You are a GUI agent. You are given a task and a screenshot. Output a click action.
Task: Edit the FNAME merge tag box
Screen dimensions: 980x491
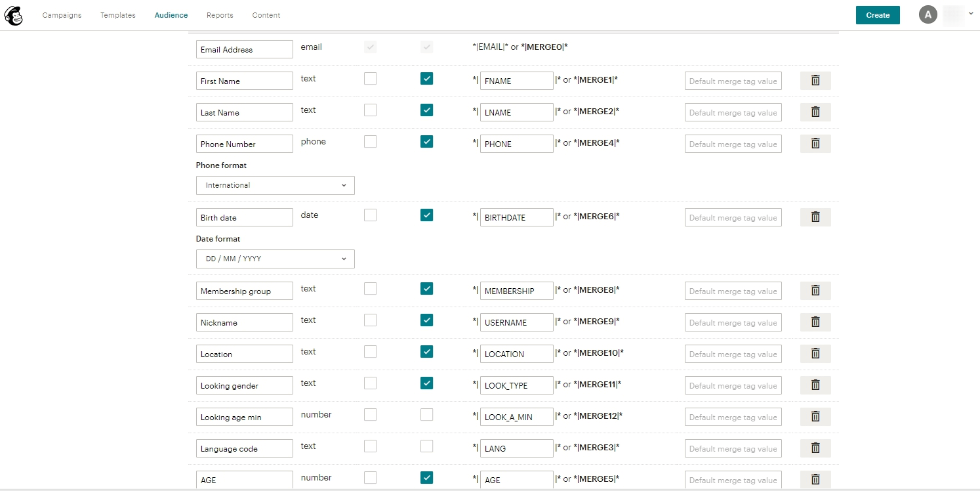(x=517, y=81)
